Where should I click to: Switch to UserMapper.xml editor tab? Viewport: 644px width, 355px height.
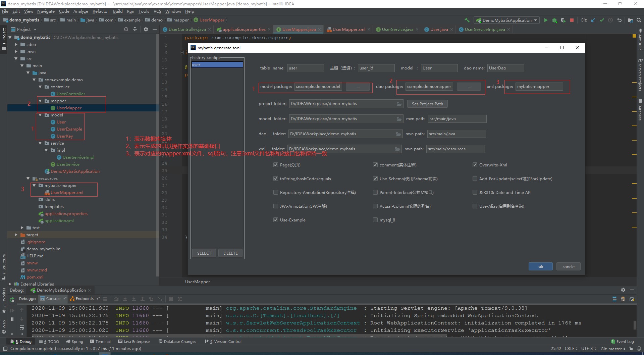(x=348, y=29)
